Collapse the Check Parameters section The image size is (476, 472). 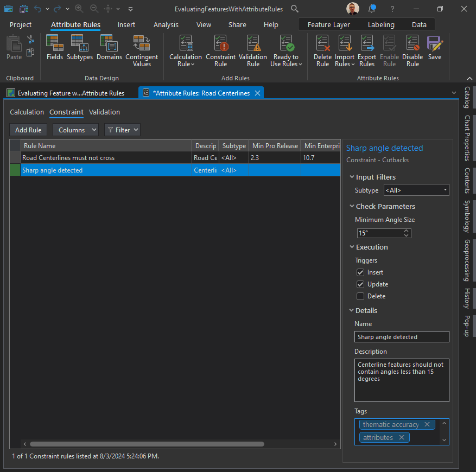pos(352,207)
